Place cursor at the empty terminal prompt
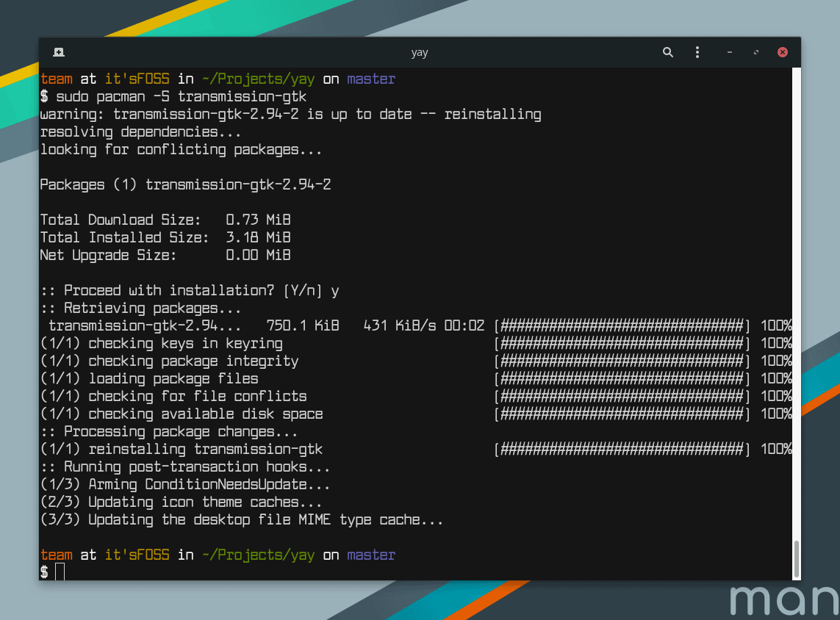The image size is (840, 620). point(59,571)
